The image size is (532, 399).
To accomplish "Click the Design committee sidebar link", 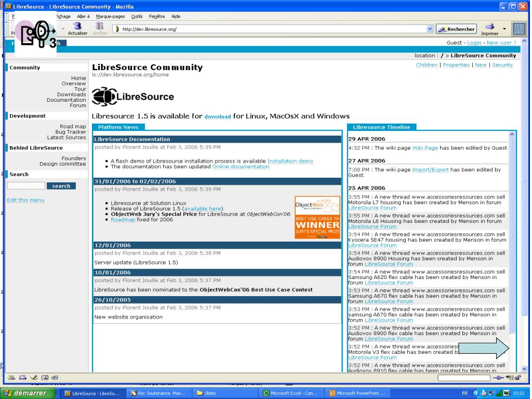I will [x=63, y=164].
